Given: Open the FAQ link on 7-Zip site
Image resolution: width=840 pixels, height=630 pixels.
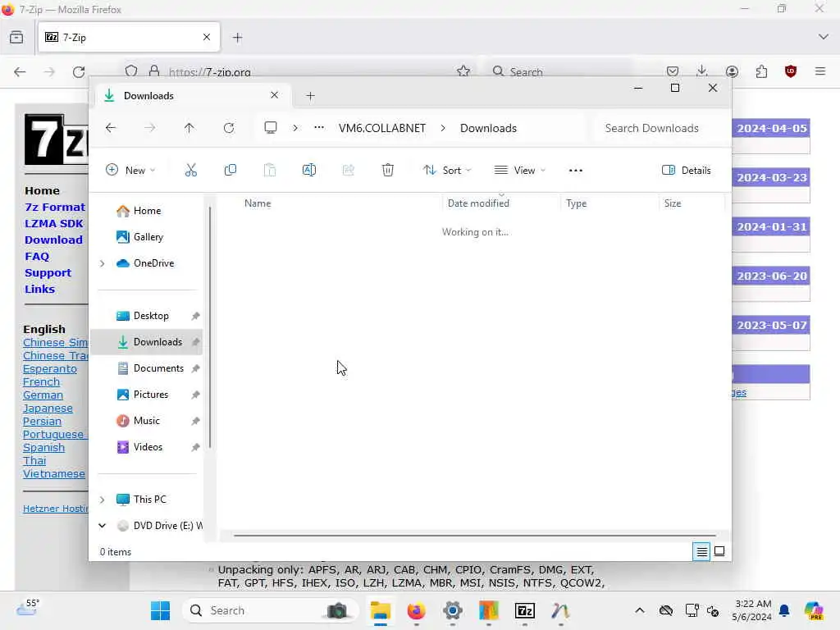Looking at the screenshot, I should (37, 256).
